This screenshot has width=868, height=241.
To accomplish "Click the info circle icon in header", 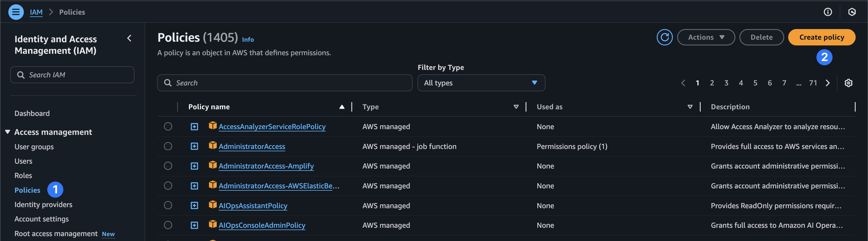I will [x=828, y=12].
